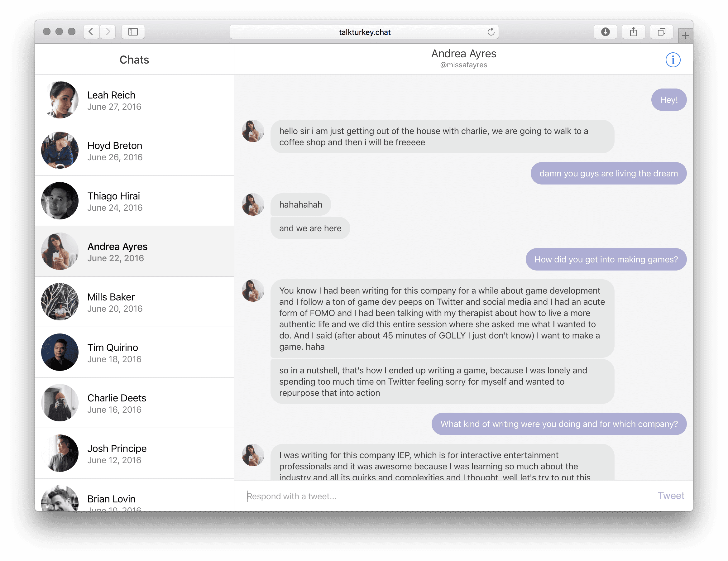The height and width of the screenshot is (561, 728).
Task: Toggle the Safari sidebar button
Action: [133, 32]
